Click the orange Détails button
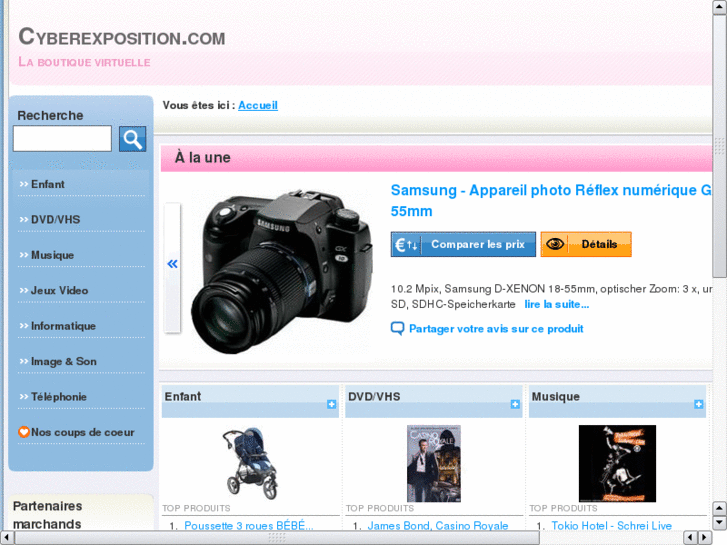The width and height of the screenshot is (727, 545). pos(586,244)
